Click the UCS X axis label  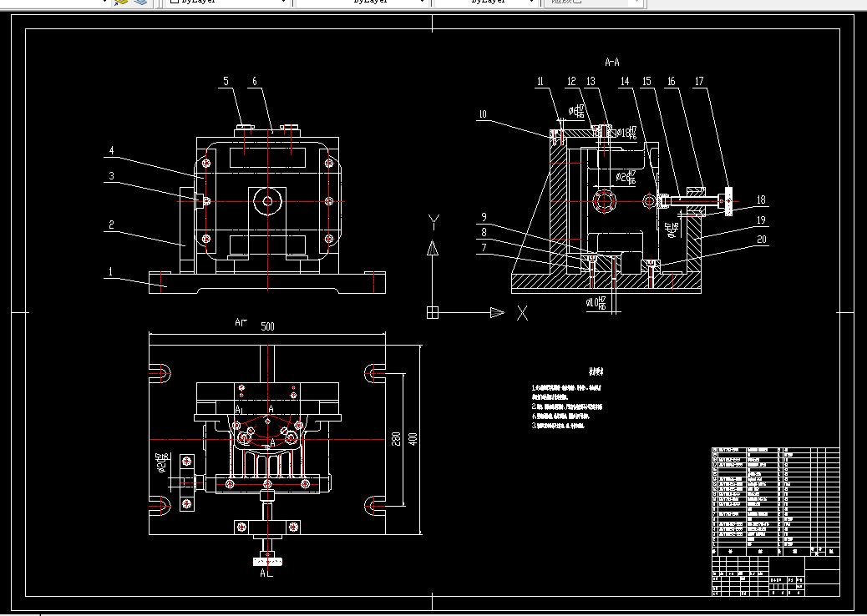[x=522, y=314]
